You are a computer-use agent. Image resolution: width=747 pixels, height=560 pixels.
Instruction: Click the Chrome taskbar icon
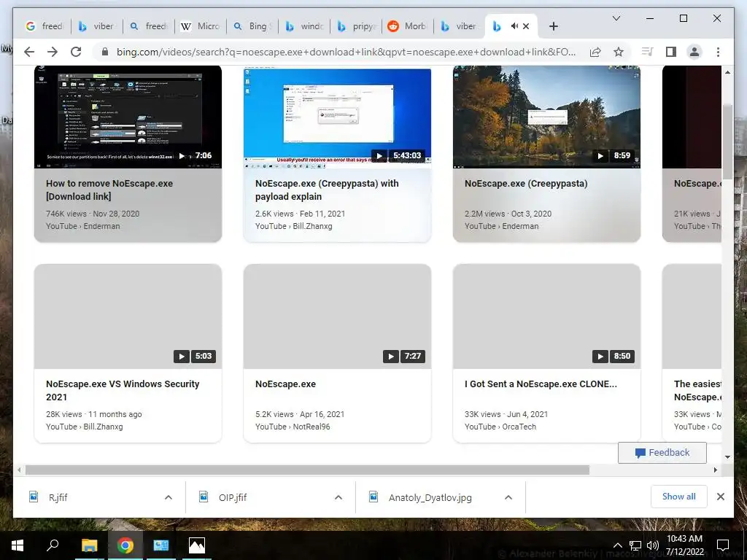(x=125, y=545)
